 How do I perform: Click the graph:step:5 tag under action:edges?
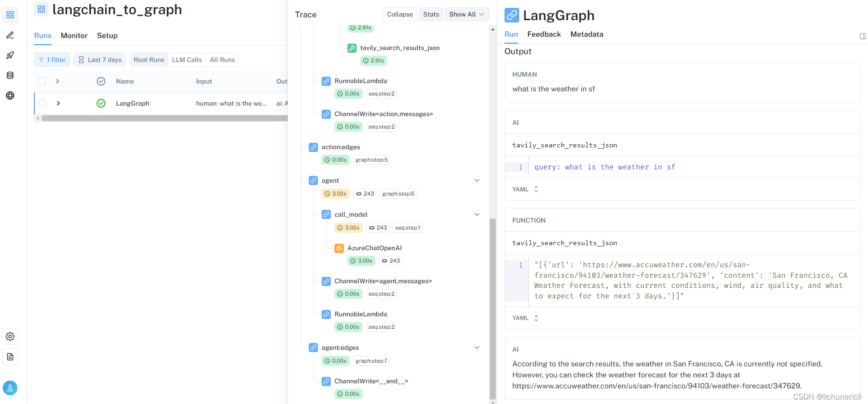click(x=372, y=160)
